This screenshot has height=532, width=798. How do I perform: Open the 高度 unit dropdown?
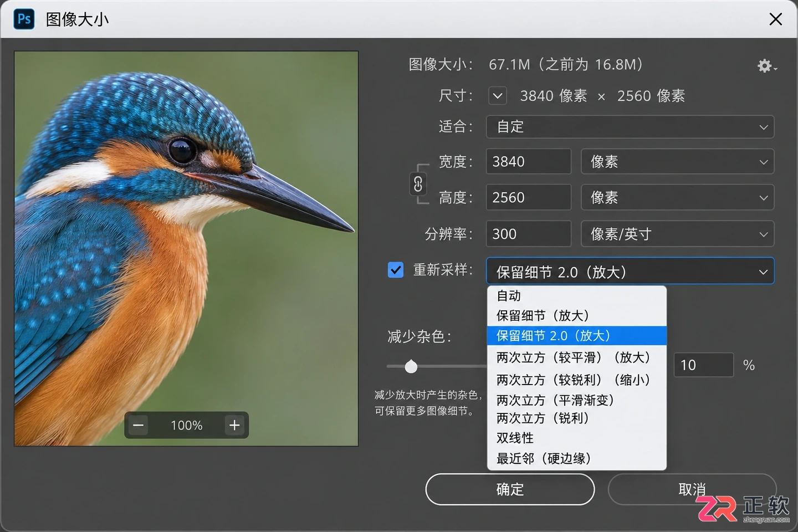pyautogui.click(x=677, y=197)
